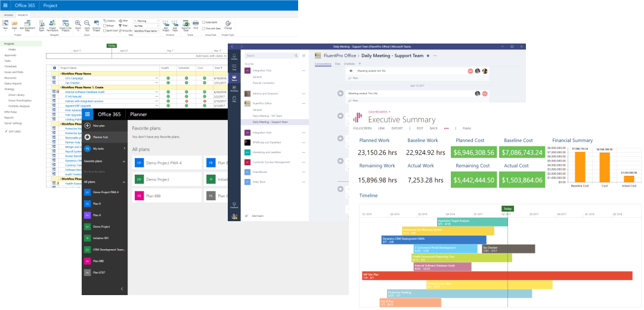Click the favorite star beside Daily Meeting - Support Team
644x310 pixels.
click(428, 55)
